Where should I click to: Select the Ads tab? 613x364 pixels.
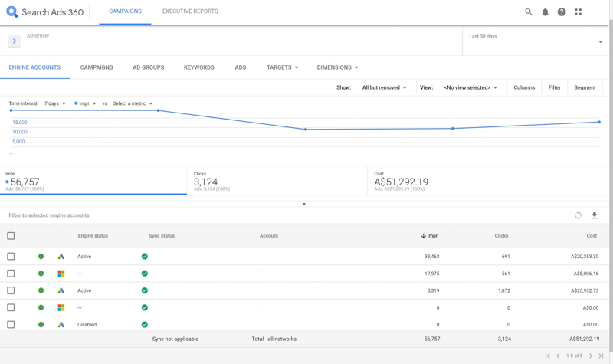240,67
